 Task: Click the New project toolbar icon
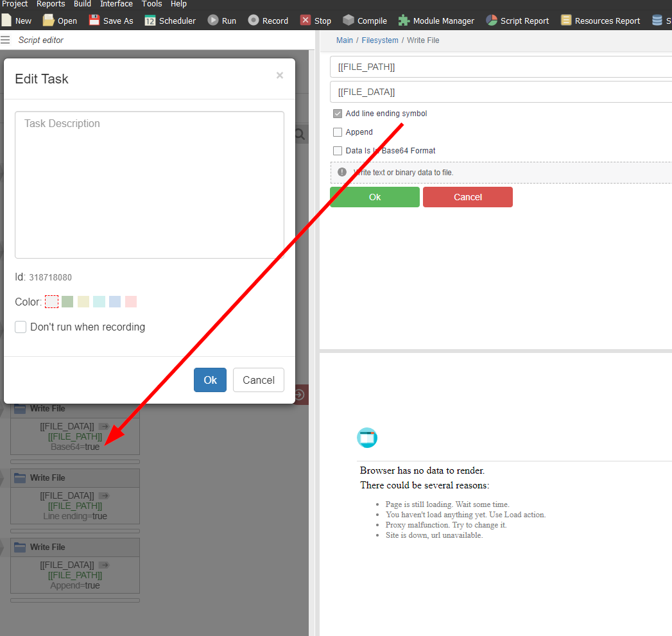pyautogui.click(x=7, y=21)
